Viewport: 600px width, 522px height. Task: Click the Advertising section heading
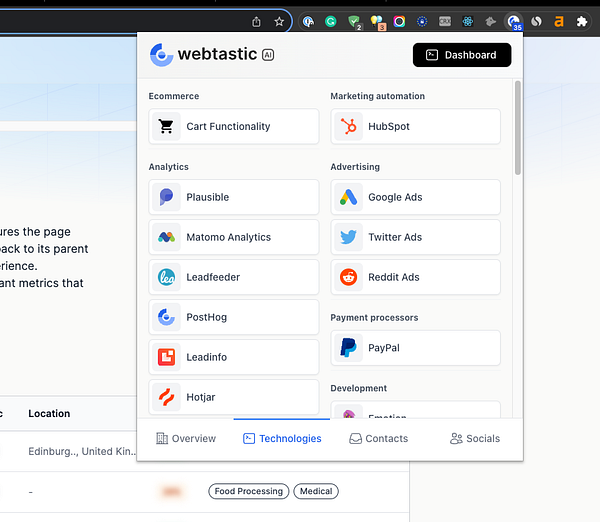355,167
